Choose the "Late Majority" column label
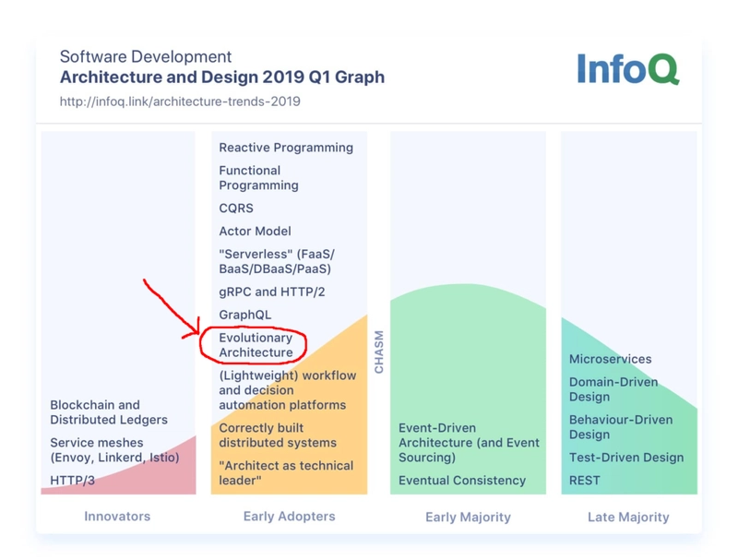738x560 pixels. (628, 518)
